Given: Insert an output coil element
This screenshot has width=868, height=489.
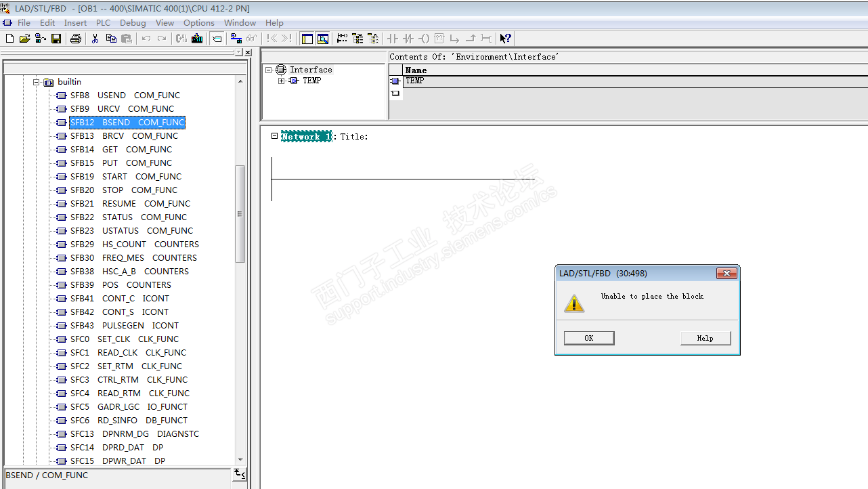Looking at the screenshot, I should [424, 39].
